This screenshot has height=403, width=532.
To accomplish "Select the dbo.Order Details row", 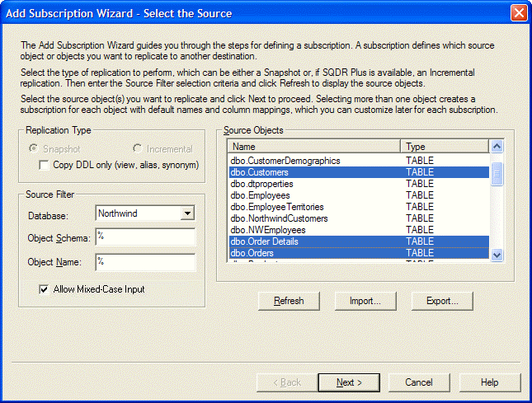I will coord(359,241).
